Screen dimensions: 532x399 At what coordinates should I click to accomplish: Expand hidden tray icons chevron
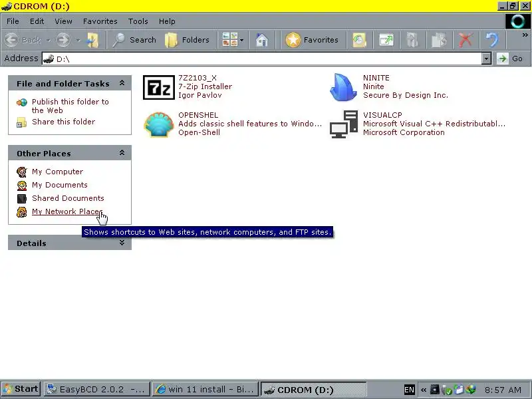[x=424, y=390]
